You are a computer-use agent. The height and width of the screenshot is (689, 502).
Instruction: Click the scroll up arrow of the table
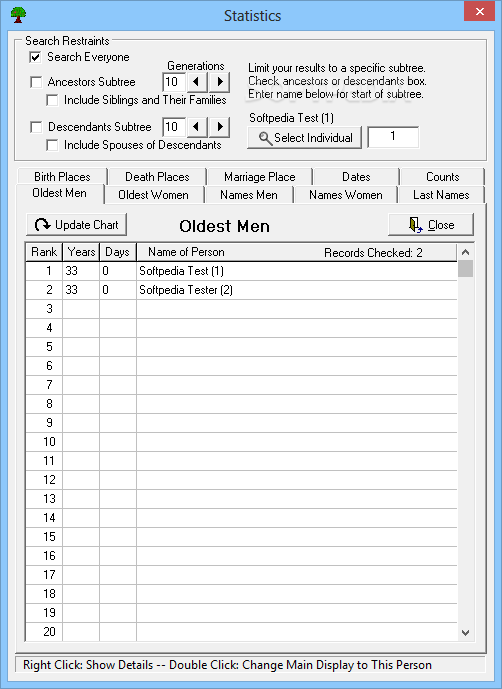466,252
